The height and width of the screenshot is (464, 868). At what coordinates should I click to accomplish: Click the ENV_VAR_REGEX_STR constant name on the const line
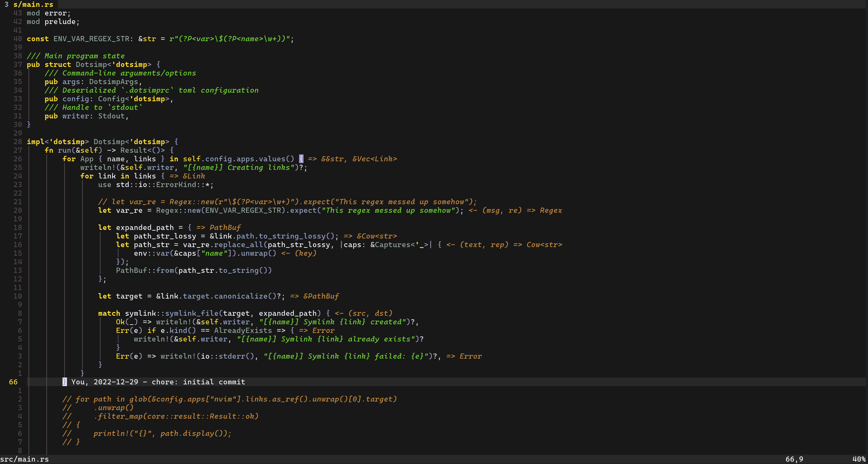(91, 39)
